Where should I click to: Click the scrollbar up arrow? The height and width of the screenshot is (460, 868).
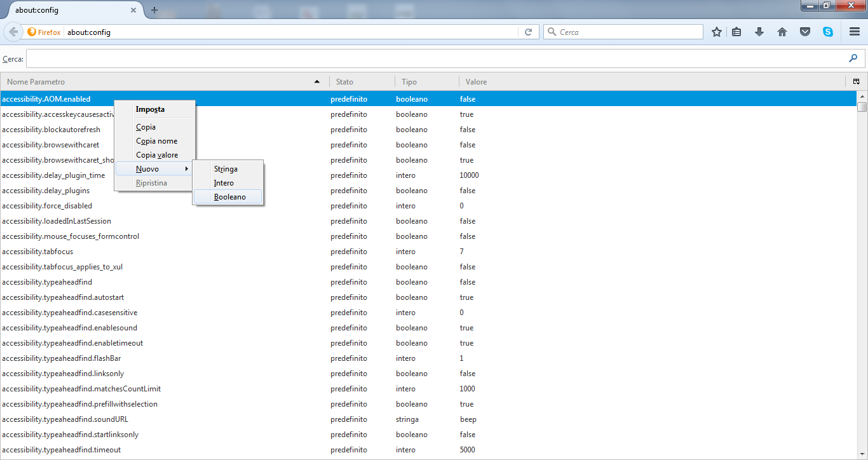(862, 95)
